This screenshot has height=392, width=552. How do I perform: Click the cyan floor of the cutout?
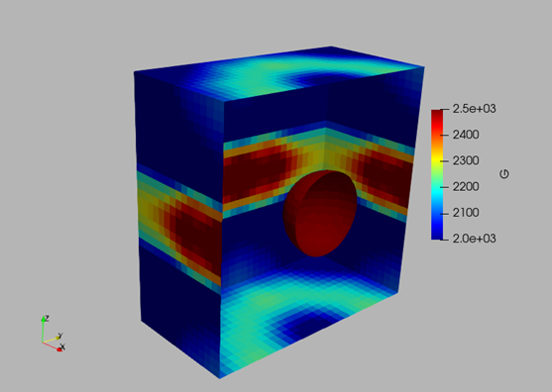[x=299, y=310]
